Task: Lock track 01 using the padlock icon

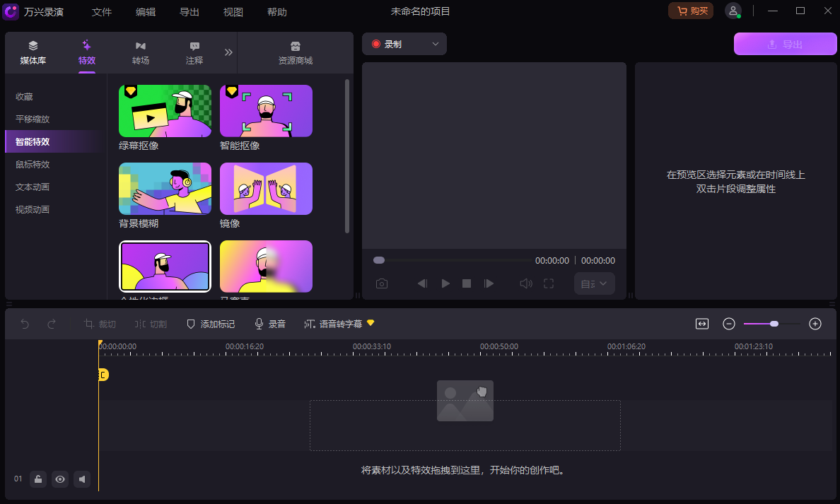Action: (38, 479)
